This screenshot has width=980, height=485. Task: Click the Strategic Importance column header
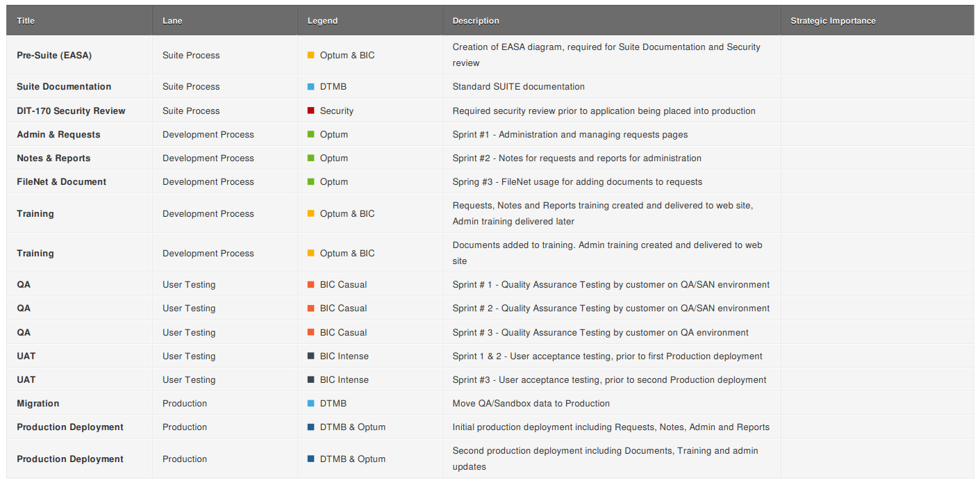tap(877, 21)
